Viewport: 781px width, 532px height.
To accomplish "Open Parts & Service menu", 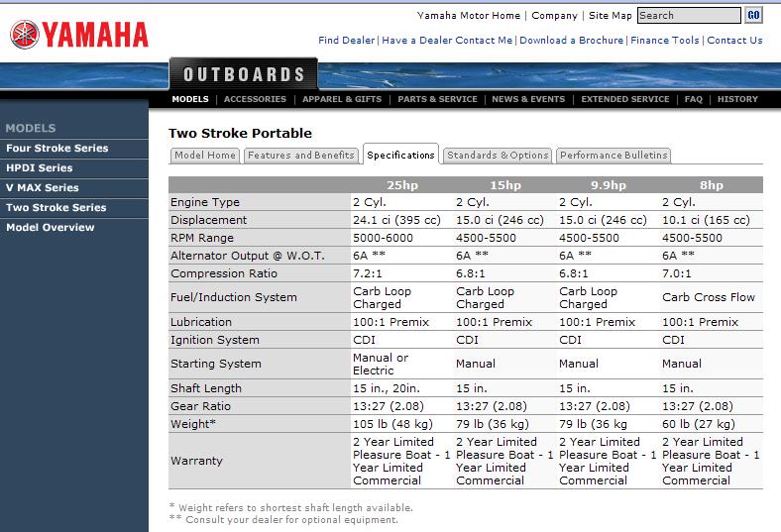I will coord(437,99).
